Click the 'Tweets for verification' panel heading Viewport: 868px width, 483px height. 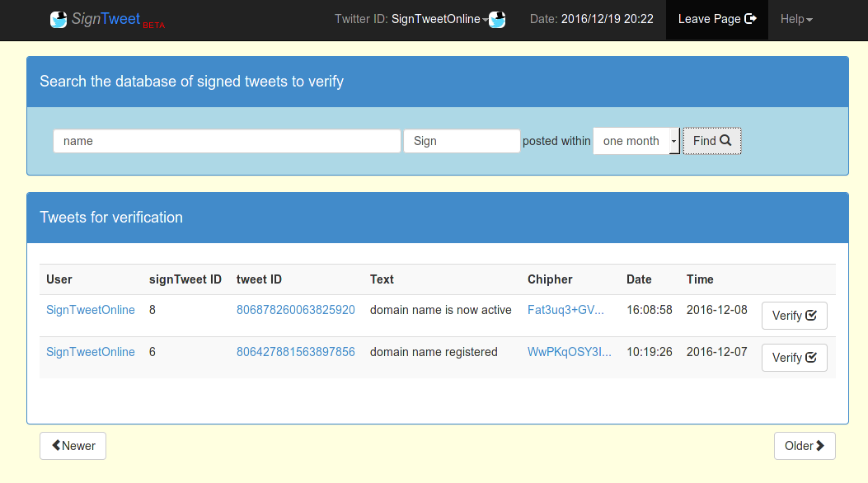point(111,218)
